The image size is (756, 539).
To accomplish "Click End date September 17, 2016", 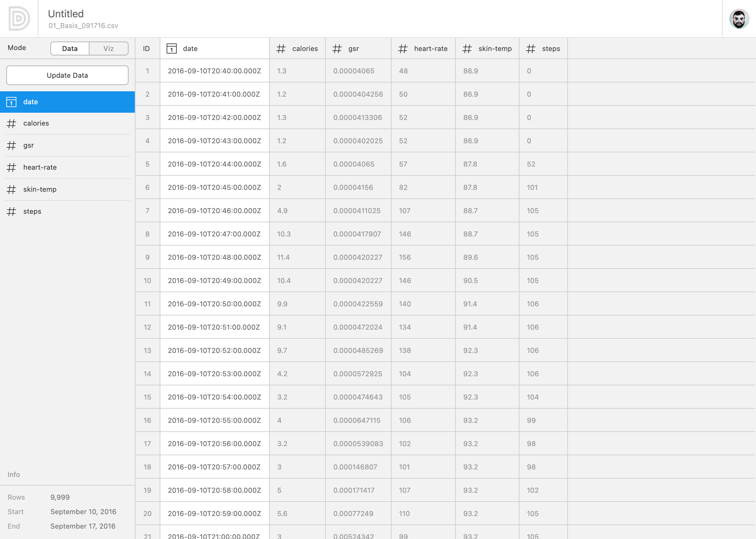I will [83, 526].
